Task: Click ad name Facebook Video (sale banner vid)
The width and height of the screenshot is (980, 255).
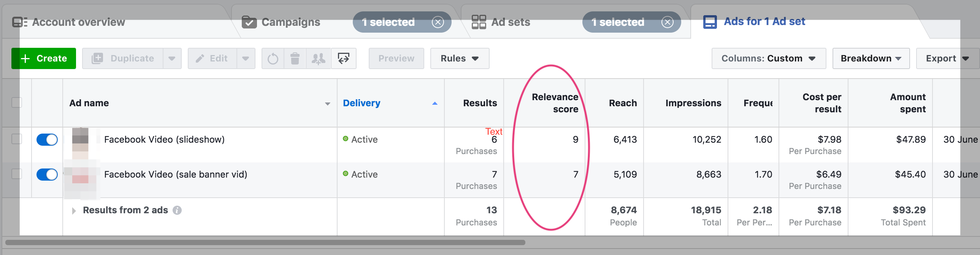Action: [x=176, y=175]
